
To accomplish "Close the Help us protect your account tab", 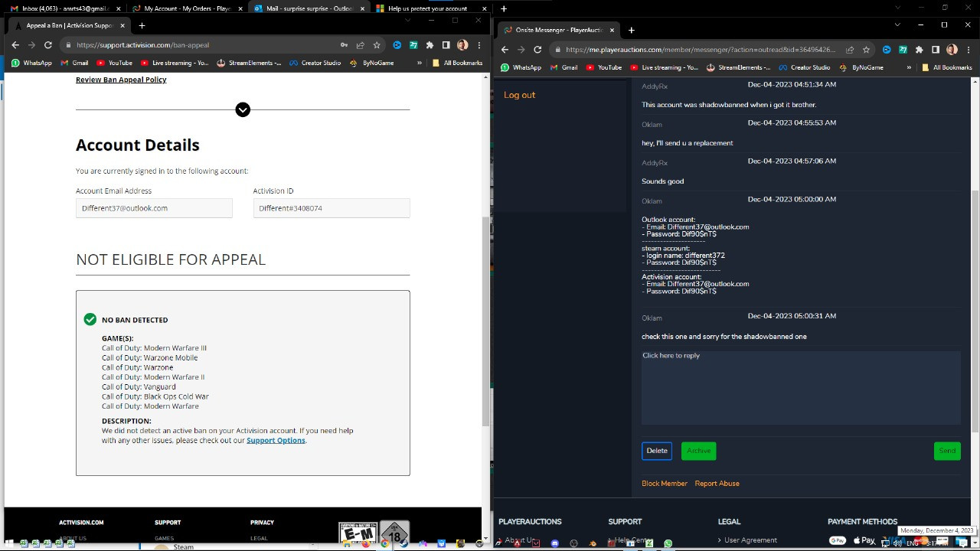I will point(485,8).
